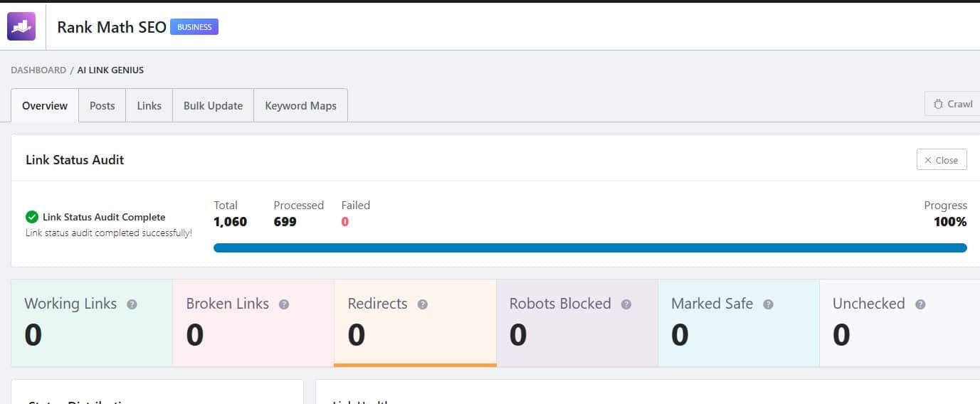This screenshot has width=980, height=404.
Task: Click the Rank Math SEO title
Action: (x=112, y=27)
